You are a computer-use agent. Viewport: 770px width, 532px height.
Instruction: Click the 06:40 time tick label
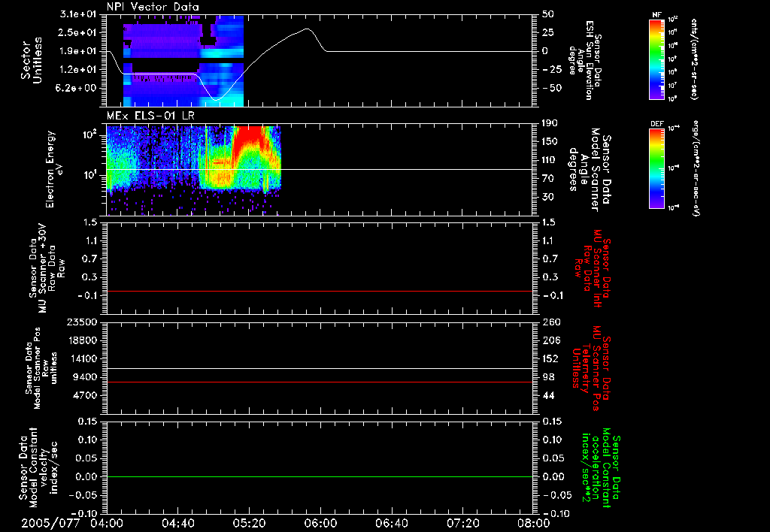click(391, 523)
